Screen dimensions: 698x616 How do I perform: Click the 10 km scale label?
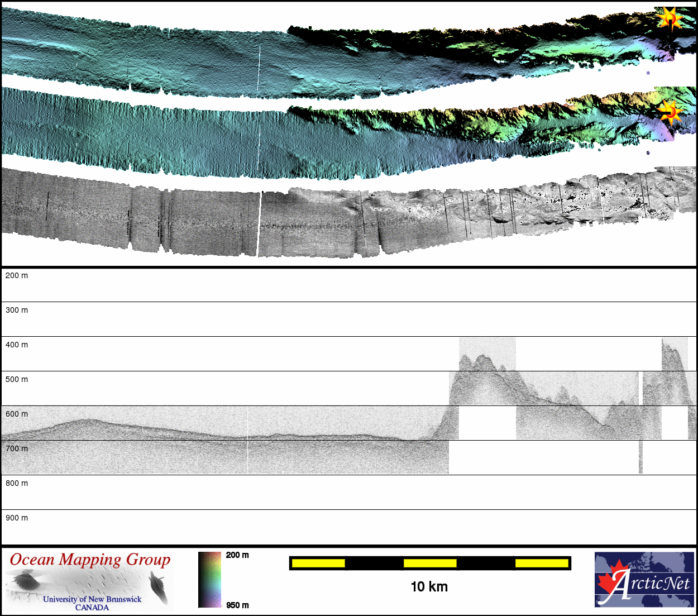pos(429,586)
